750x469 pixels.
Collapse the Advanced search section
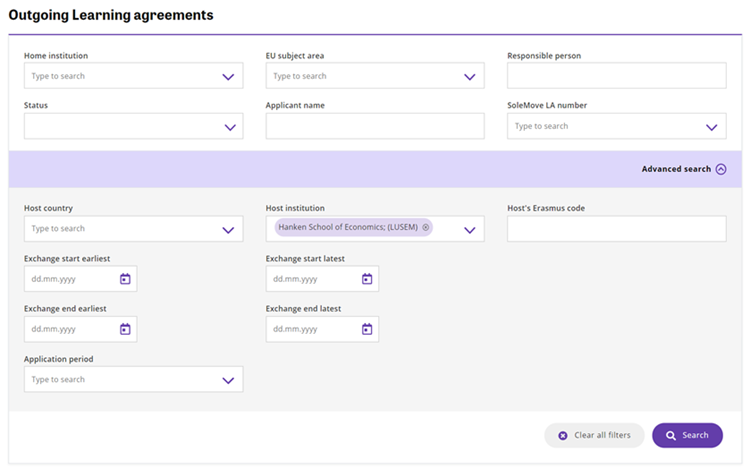pyautogui.click(x=721, y=169)
